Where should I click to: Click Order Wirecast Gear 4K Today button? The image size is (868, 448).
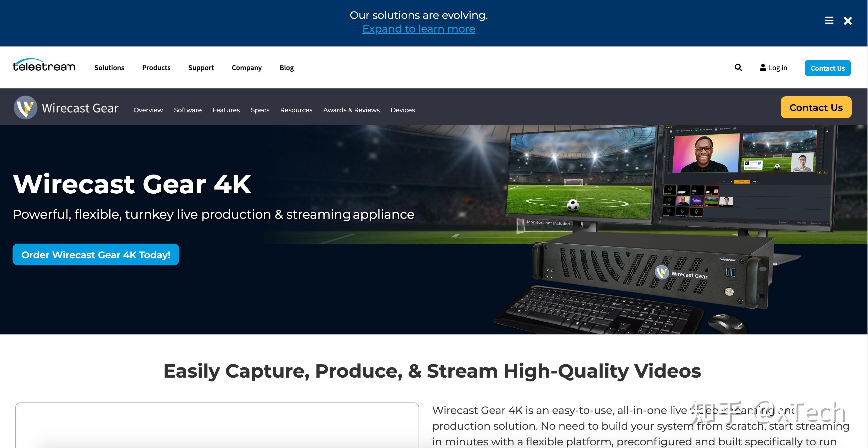[96, 255]
